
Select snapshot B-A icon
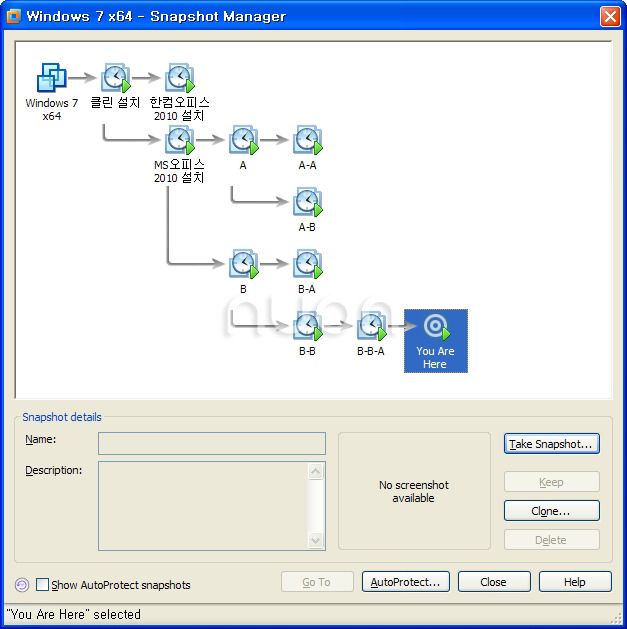click(308, 264)
